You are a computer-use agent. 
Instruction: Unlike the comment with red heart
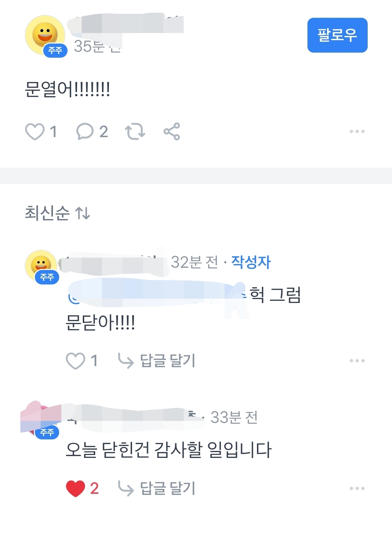(x=75, y=488)
